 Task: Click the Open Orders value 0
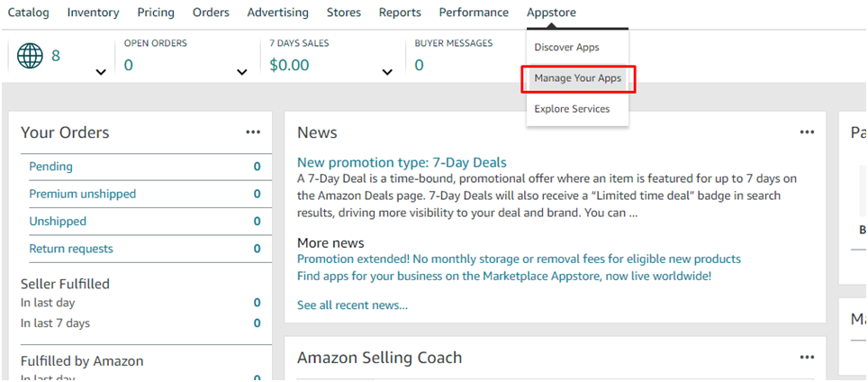pos(129,66)
